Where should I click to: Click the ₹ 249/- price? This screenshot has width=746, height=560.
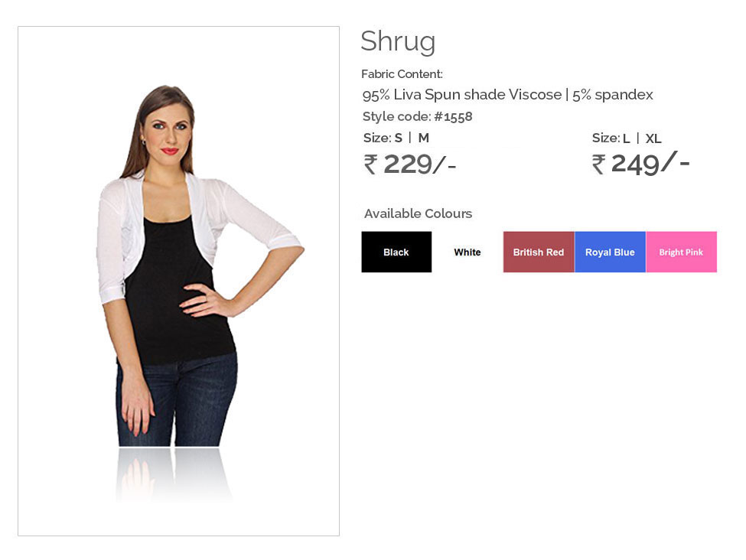(640, 164)
